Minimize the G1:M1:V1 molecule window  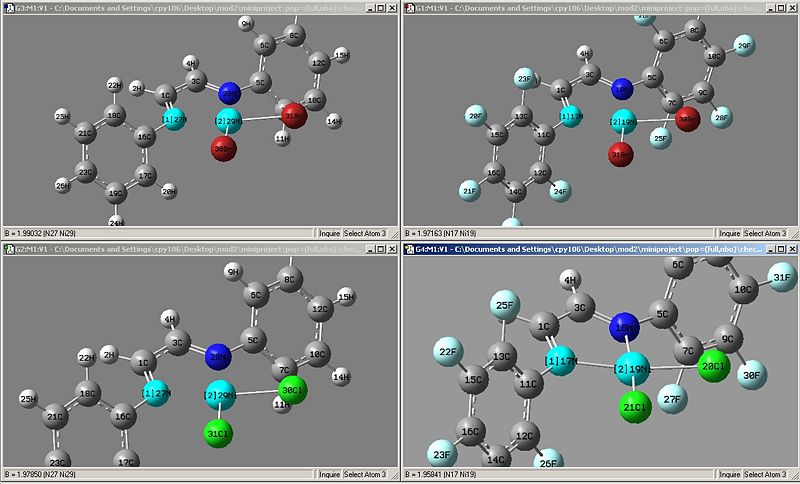pyautogui.click(x=771, y=8)
